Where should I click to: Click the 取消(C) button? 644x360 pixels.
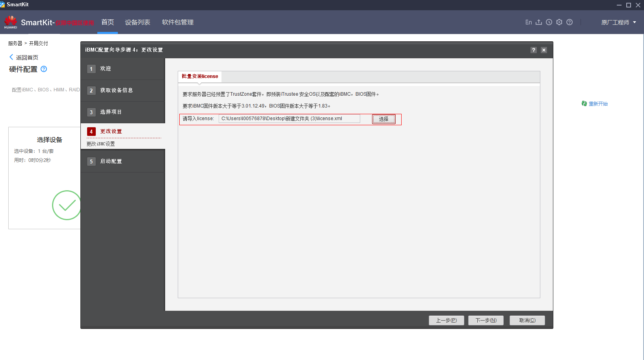click(x=527, y=320)
